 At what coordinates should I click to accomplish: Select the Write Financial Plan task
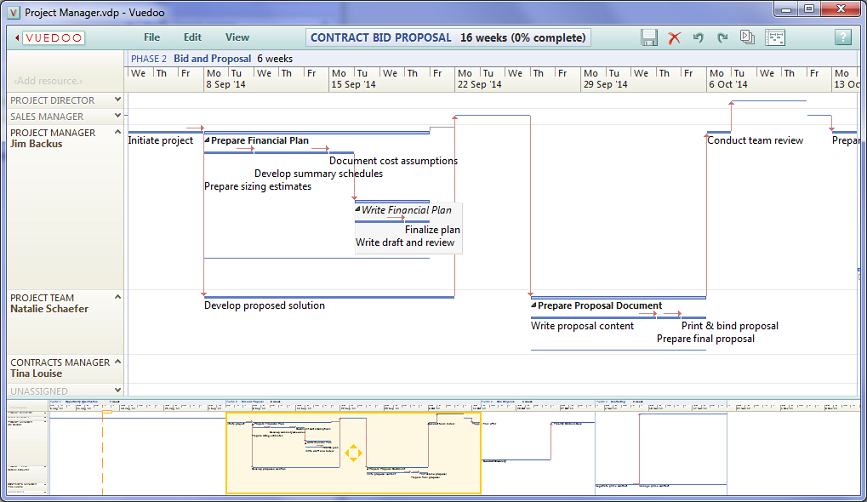pos(406,210)
